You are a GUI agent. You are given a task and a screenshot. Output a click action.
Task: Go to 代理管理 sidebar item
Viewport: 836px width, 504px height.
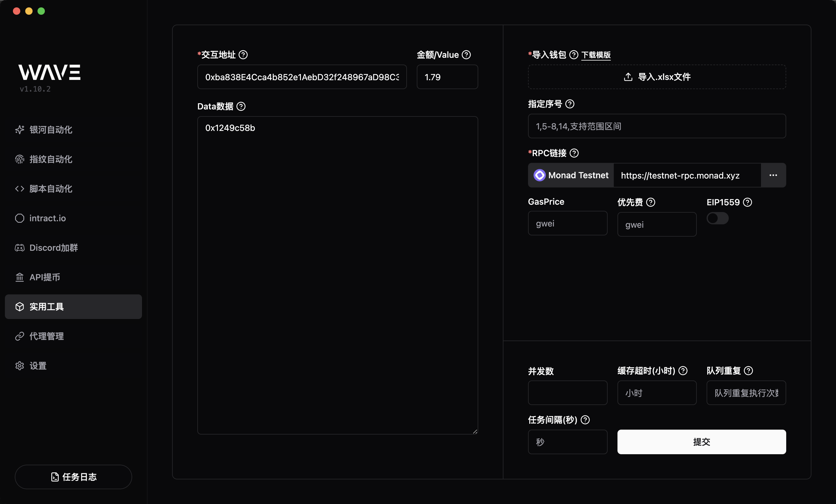(46, 336)
